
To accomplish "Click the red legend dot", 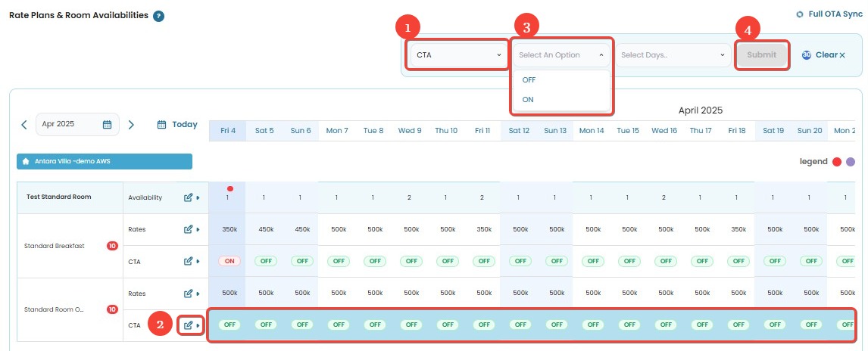I will coord(837,162).
